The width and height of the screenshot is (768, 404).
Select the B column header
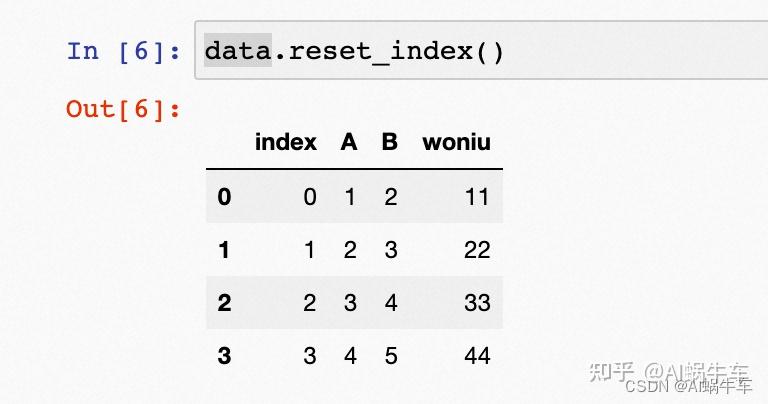389,143
